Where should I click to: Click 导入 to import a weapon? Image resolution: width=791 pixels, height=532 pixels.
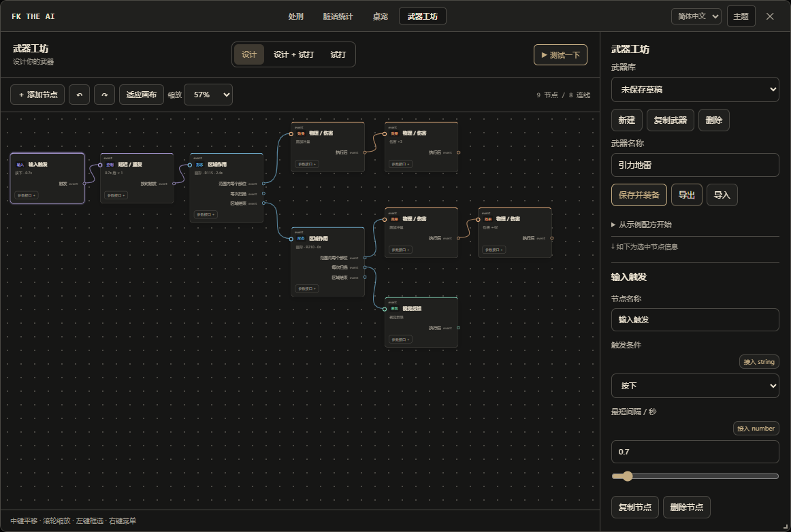tap(722, 195)
